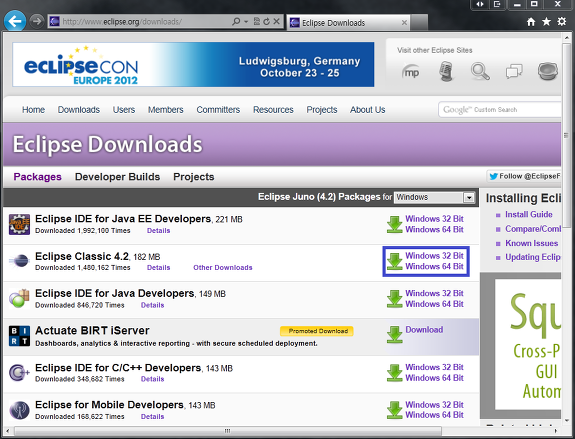575x439 pixels.
Task: Click the Java Developers package icon
Action: click(x=19, y=299)
